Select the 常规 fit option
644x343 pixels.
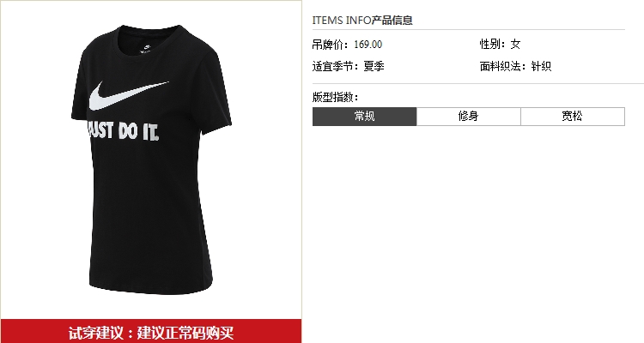364,117
